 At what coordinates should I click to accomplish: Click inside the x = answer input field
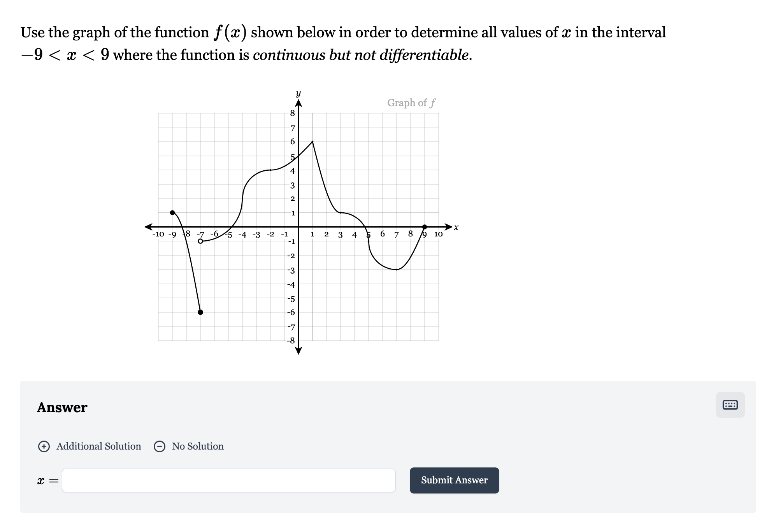tap(230, 481)
